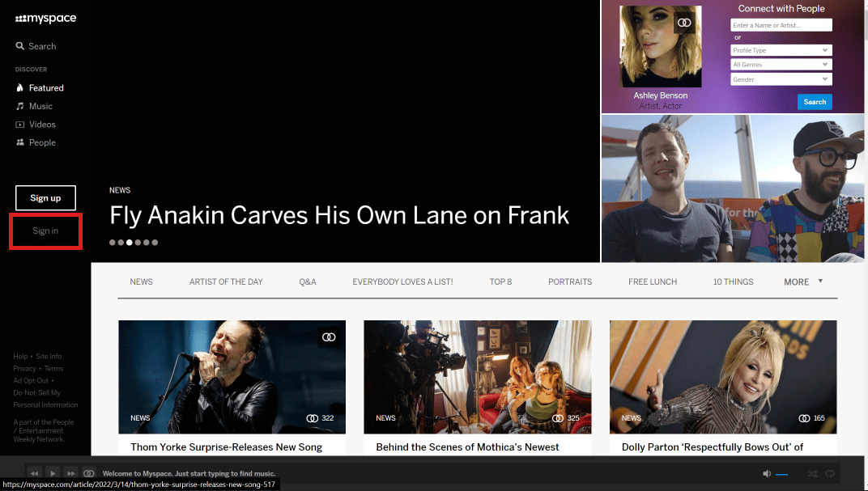Adjust the player volume slider
This screenshot has width=868, height=491.
(782, 474)
